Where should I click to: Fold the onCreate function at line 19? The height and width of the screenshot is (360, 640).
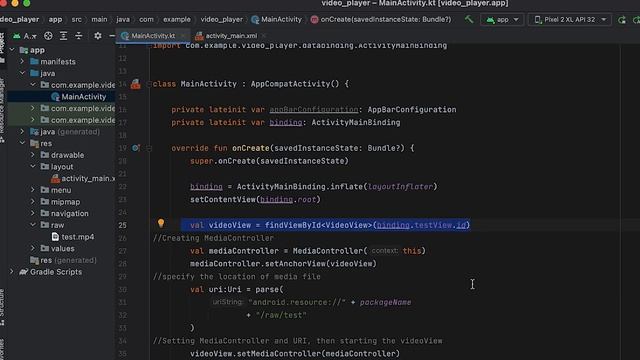point(149,148)
